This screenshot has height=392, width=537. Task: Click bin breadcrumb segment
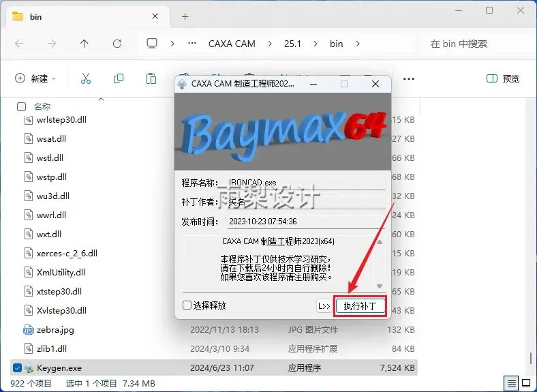337,44
